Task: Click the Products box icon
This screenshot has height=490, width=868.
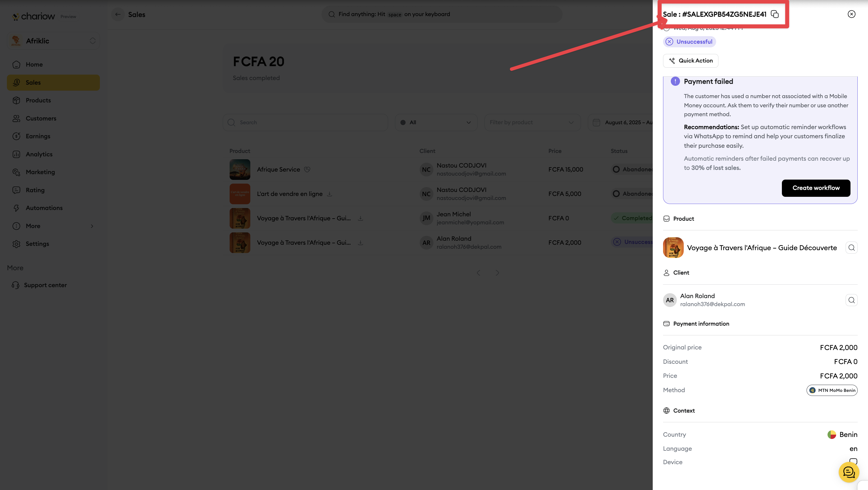Action: [x=16, y=100]
